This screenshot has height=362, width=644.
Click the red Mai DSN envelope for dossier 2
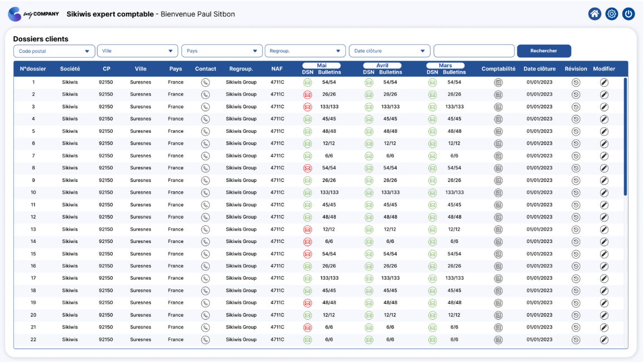pos(307,95)
